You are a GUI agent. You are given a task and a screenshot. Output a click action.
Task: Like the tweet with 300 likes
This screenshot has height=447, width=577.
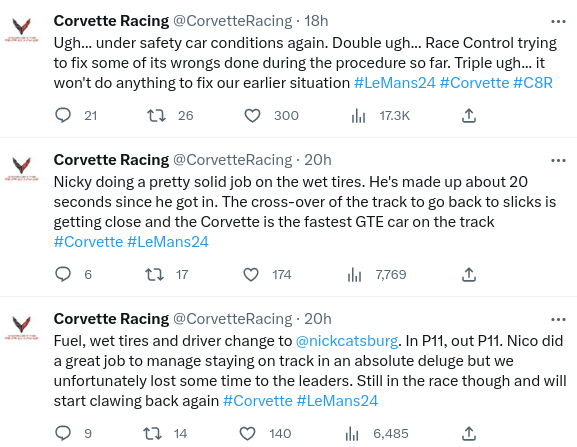[252, 116]
